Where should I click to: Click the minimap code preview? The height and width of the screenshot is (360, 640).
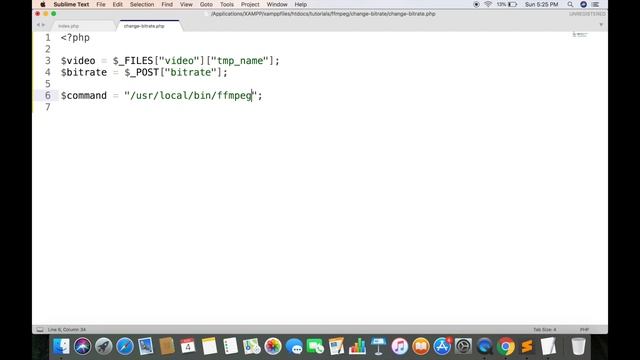[579, 35]
